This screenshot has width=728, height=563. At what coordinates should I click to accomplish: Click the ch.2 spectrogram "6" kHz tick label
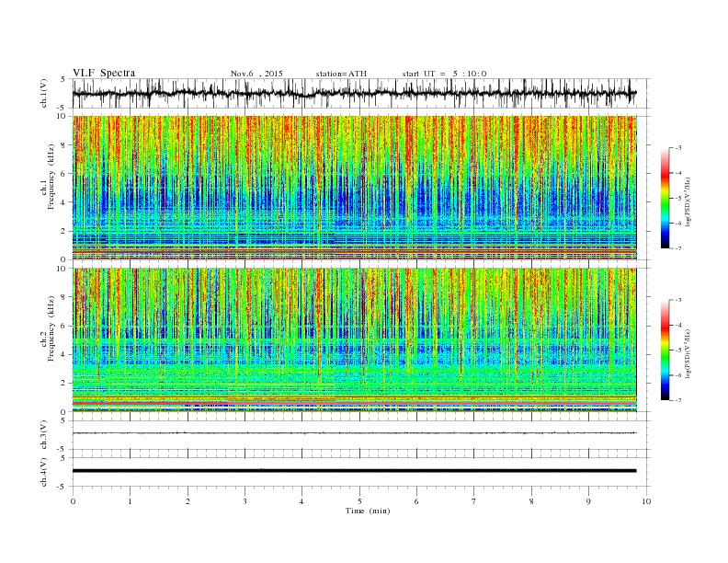64,326
